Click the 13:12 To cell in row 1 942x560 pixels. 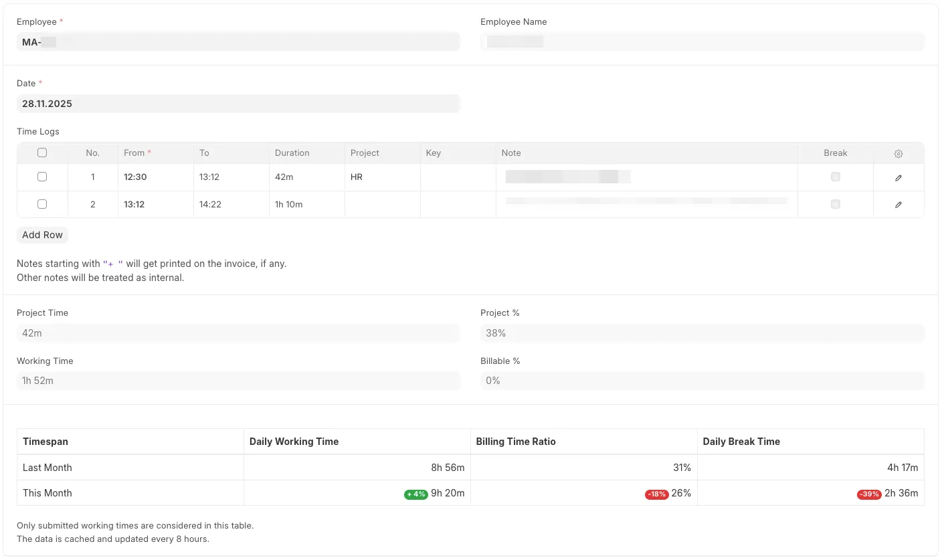231,177
